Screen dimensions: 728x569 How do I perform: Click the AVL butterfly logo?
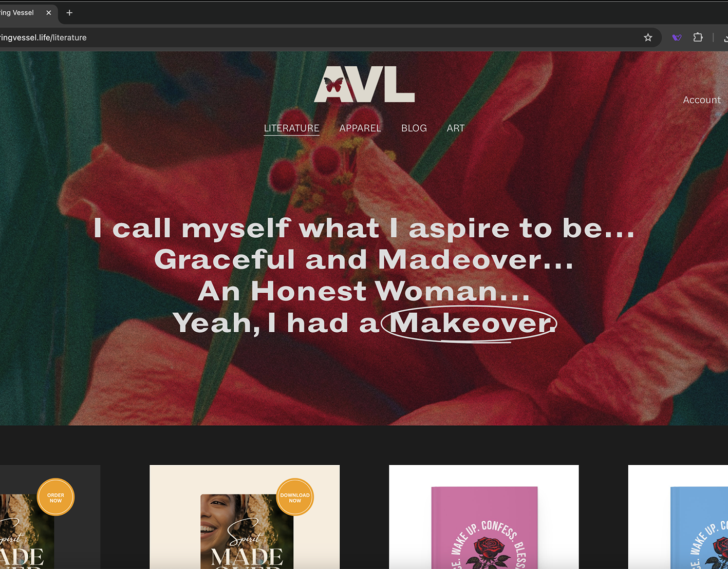point(364,84)
